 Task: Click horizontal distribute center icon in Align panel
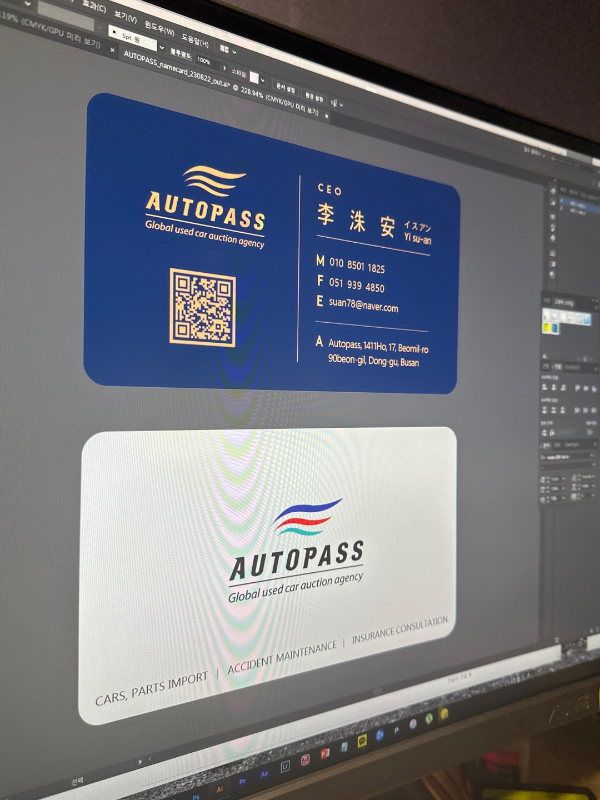(x=586, y=410)
